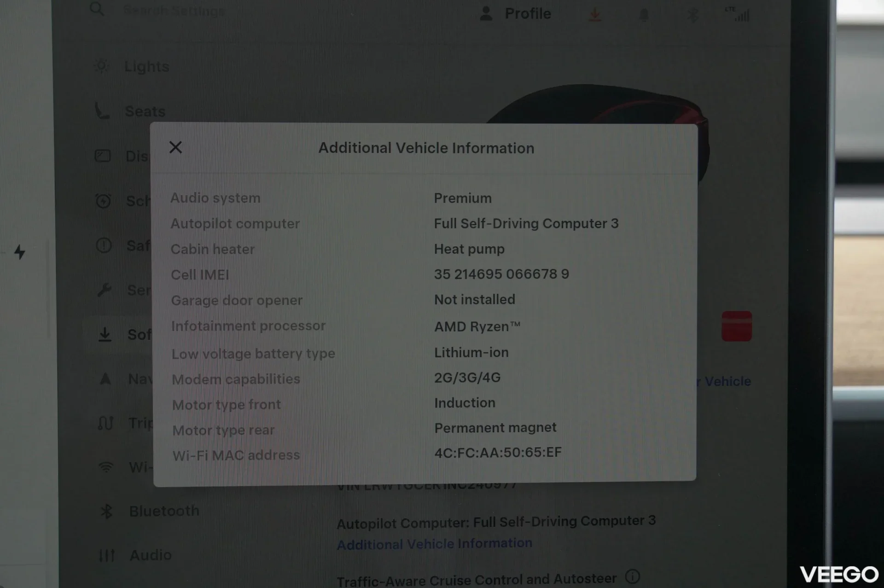Image resolution: width=884 pixels, height=588 pixels.
Task: Select the Garage door opener label
Action: point(237,300)
